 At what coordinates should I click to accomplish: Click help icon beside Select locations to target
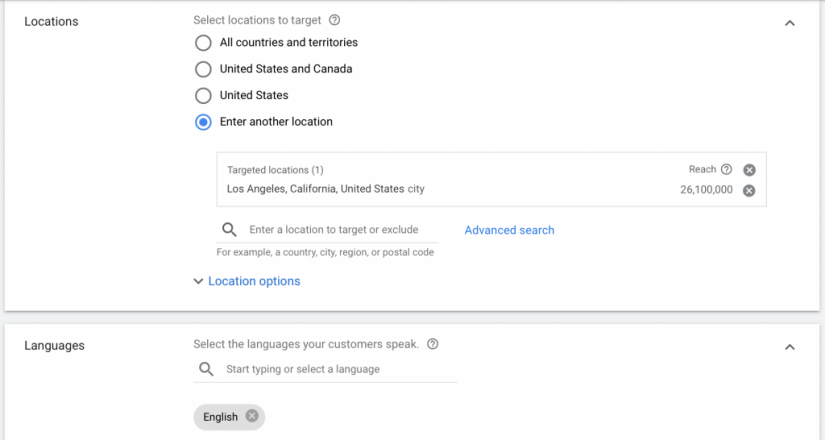tap(334, 20)
